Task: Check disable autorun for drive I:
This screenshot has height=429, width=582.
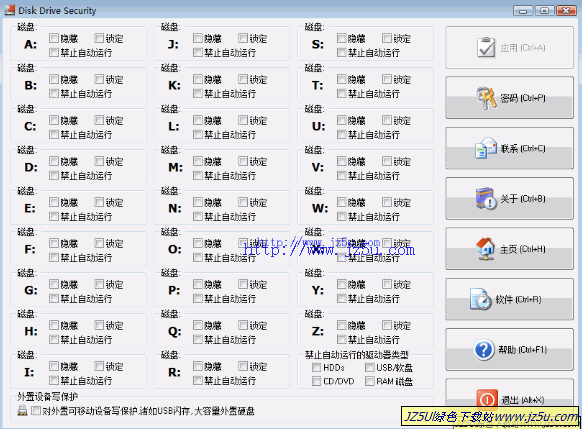Action: (x=54, y=380)
